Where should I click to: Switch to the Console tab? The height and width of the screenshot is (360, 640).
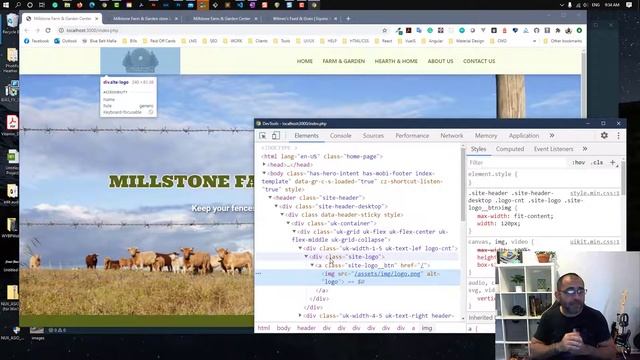click(340, 136)
